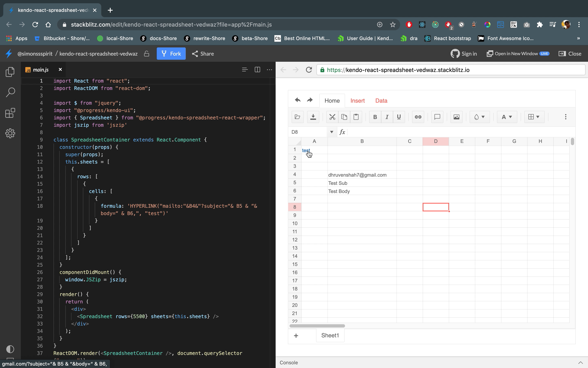Viewport: 588px width, 368px height.
Task: Toggle Bold formatting
Action: click(375, 117)
